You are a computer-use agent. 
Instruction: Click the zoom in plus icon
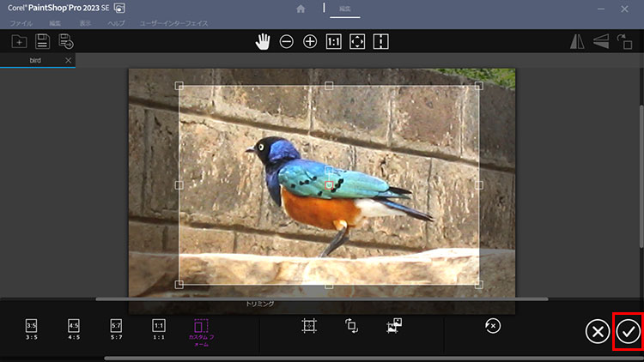[x=310, y=41]
